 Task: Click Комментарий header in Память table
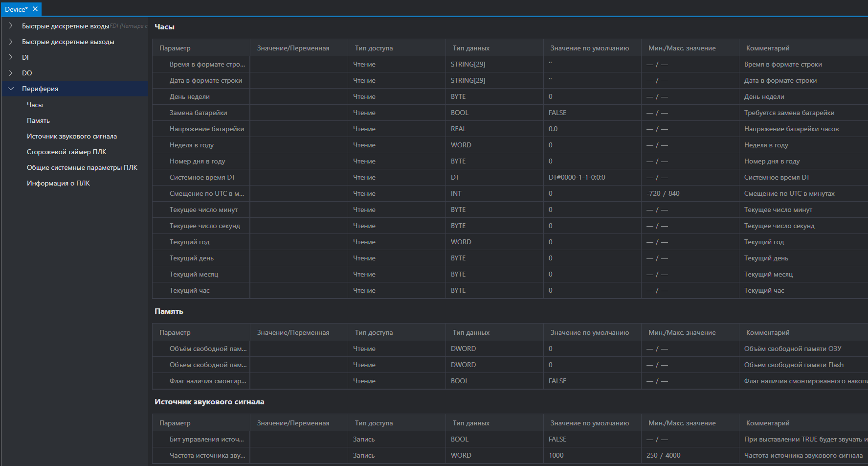click(803, 332)
